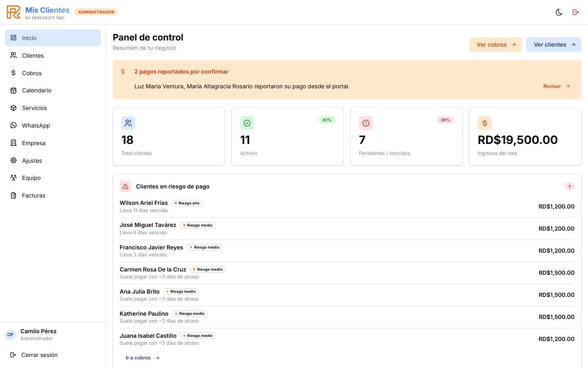Click the Inicio dashboard grid icon

pyautogui.click(x=13, y=38)
